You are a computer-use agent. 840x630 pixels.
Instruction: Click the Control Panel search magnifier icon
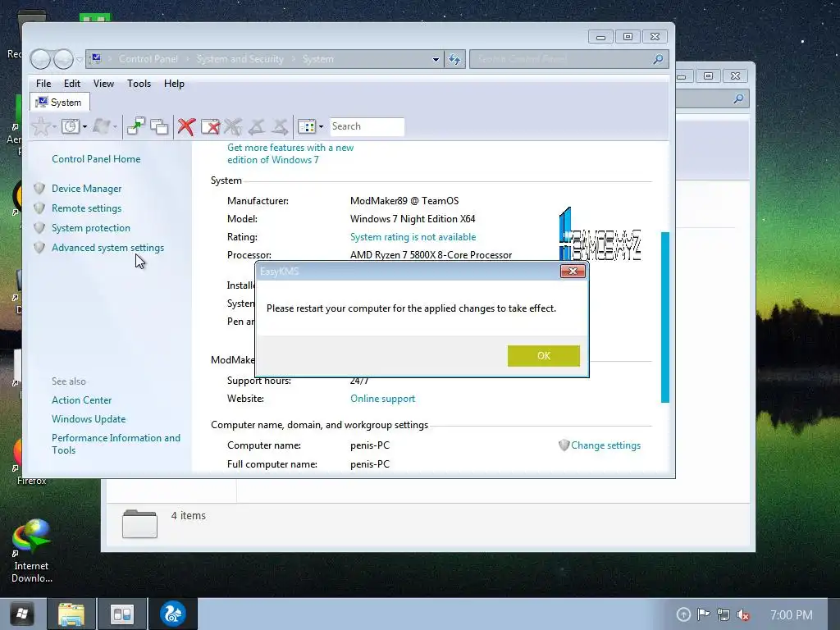[658, 59]
